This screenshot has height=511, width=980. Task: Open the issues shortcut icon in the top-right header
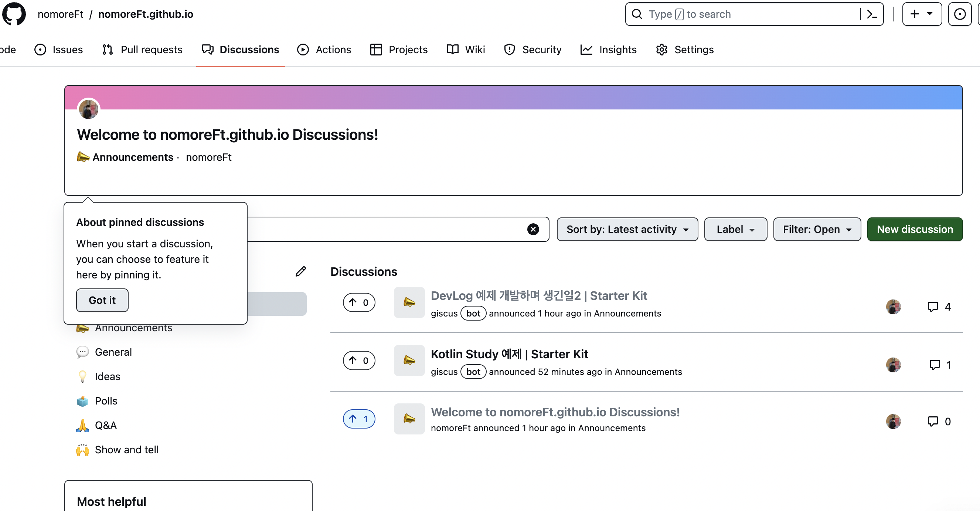(959, 14)
